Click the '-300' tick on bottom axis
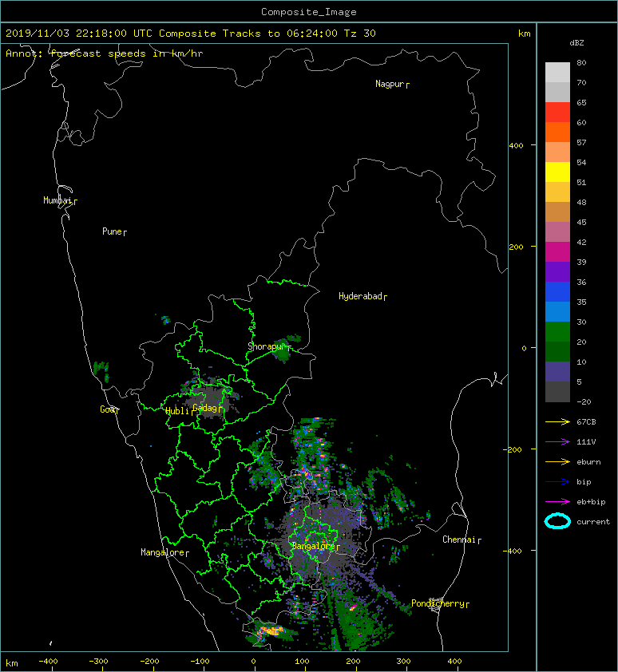 99,662
